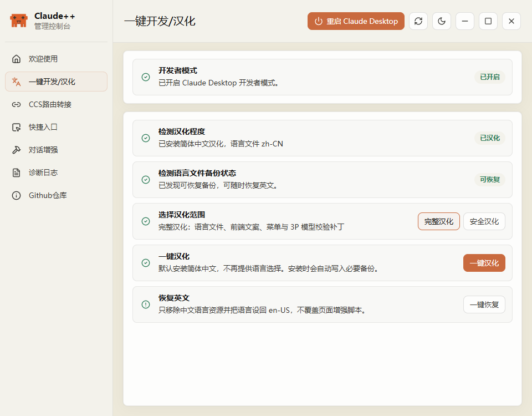Close the Claude++ window
532x416 pixels.
point(511,21)
